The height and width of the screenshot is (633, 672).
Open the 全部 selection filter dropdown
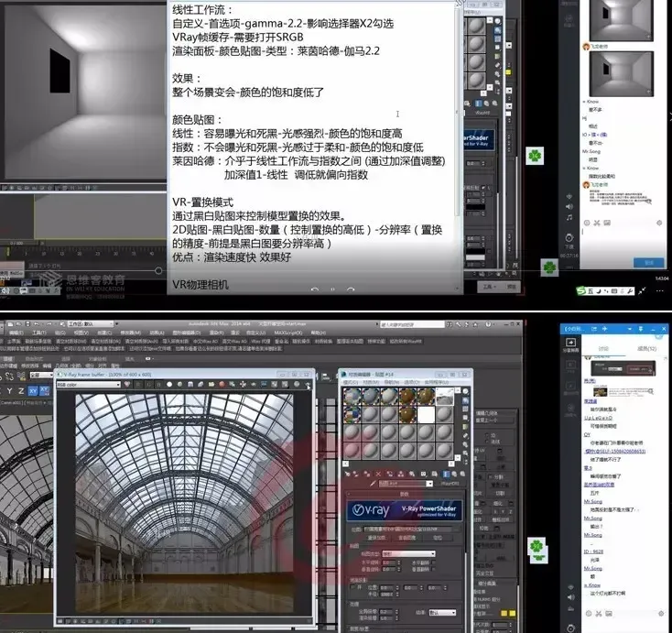click(41, 376)
